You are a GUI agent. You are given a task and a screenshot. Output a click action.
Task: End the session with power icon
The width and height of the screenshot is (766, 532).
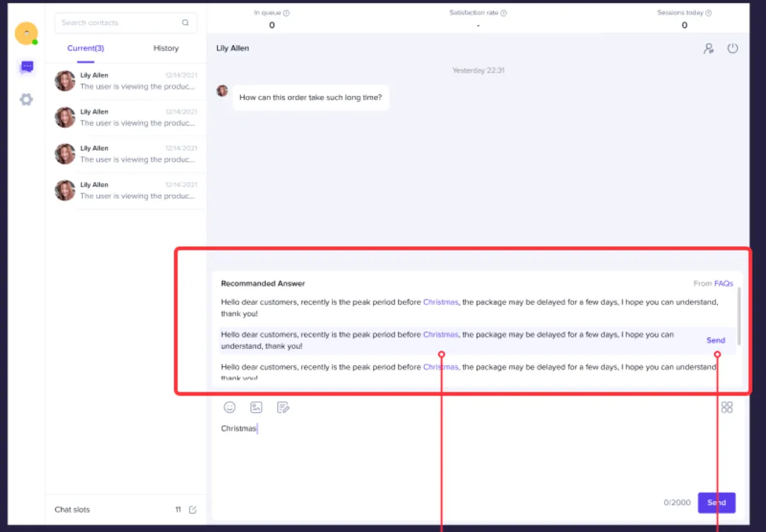(x=732, y=48)
